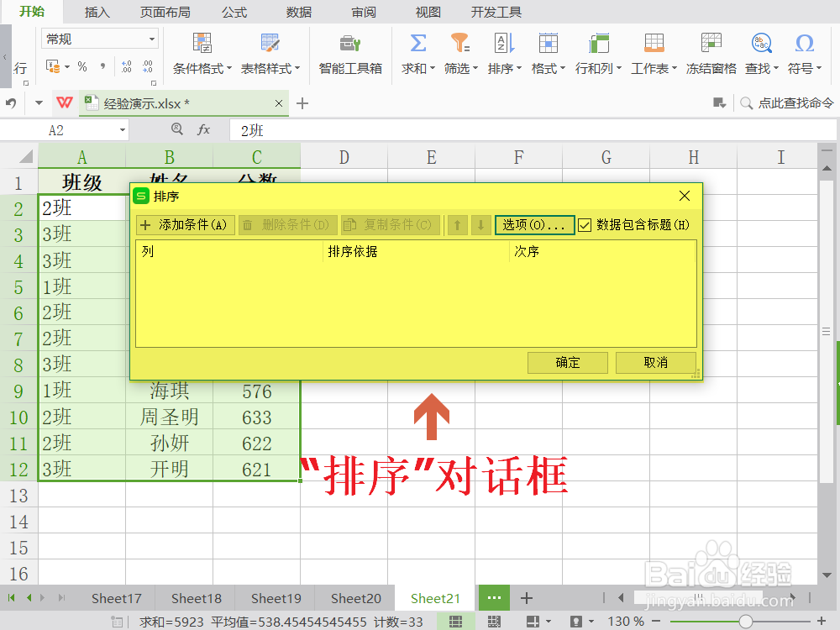Open the 开始 ribbon tab

[x=32, y=11]
